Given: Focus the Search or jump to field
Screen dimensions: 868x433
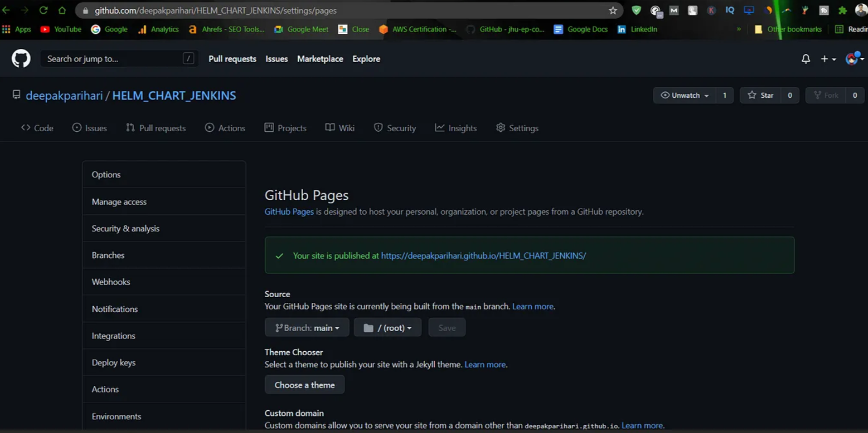Looking at the screenshot, I should 119,59.
